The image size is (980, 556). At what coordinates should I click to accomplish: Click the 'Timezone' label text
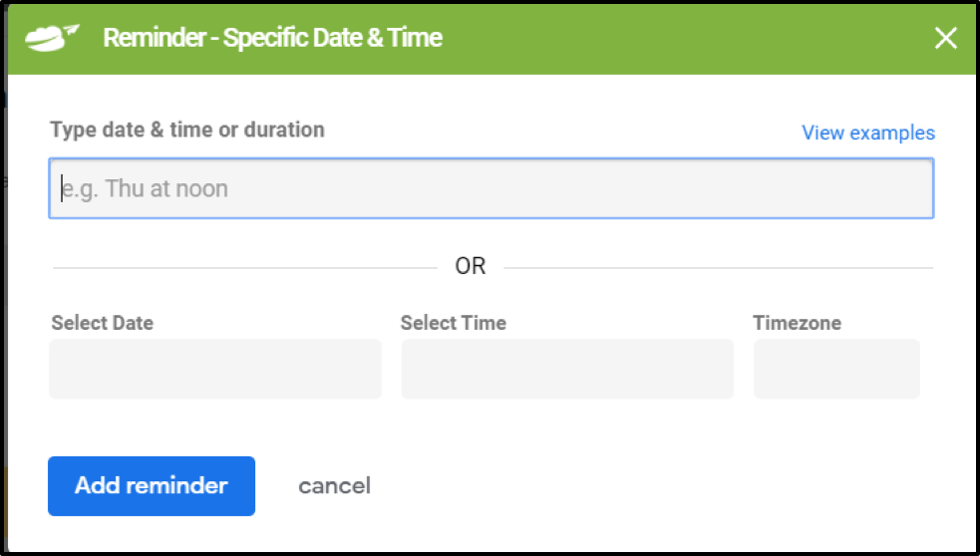coord(797,323)
